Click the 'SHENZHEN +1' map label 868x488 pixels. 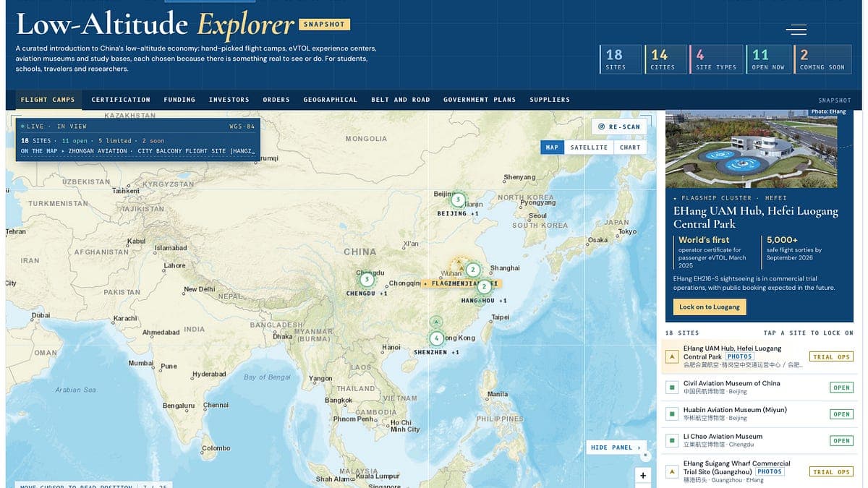[436, 352]
